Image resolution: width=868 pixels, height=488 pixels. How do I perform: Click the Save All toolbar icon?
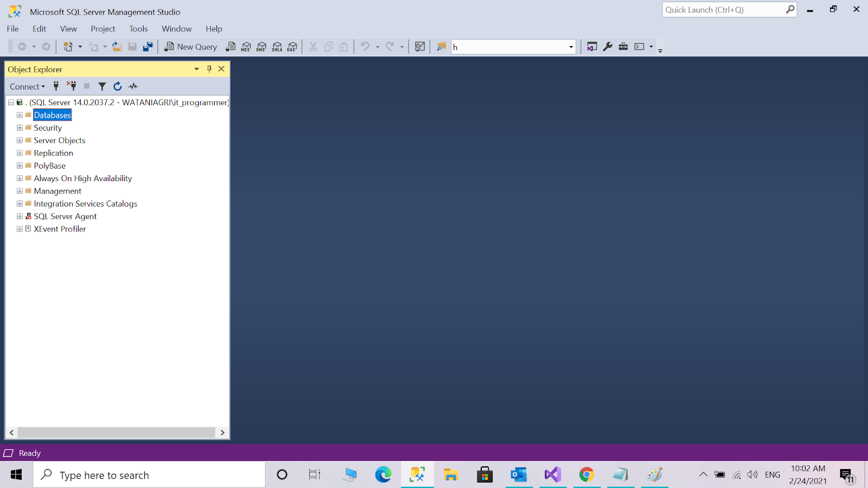[148, 47]
